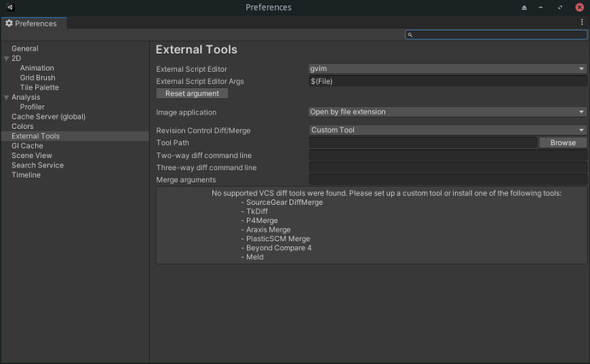Open the Preferences window options kebab menu

coord(582,23)
